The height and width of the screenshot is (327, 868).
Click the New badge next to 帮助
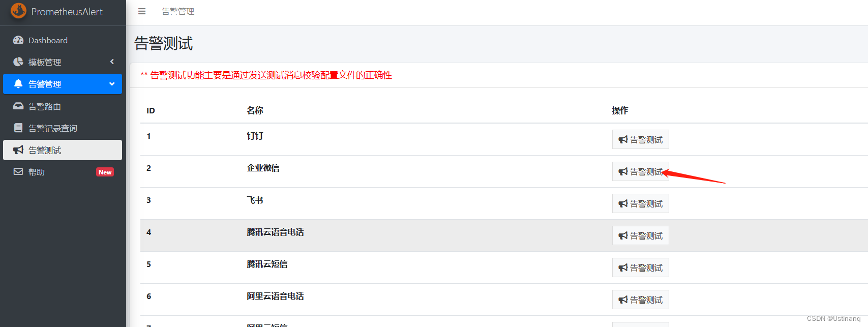[x=105, y=172]
